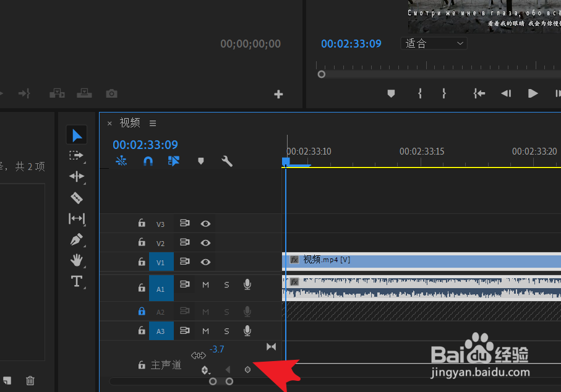Select the Track Select Forward tool

pyautogui.click(x=76, y=155)
